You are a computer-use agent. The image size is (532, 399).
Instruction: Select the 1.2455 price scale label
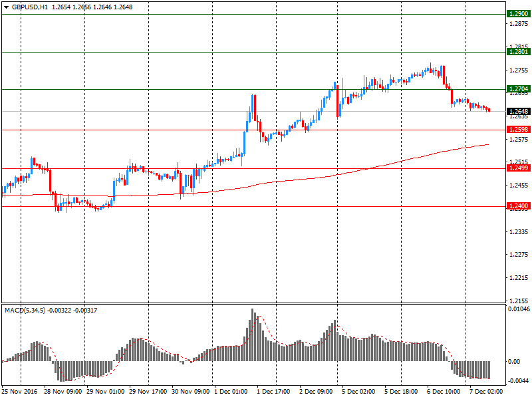[519, 186]
